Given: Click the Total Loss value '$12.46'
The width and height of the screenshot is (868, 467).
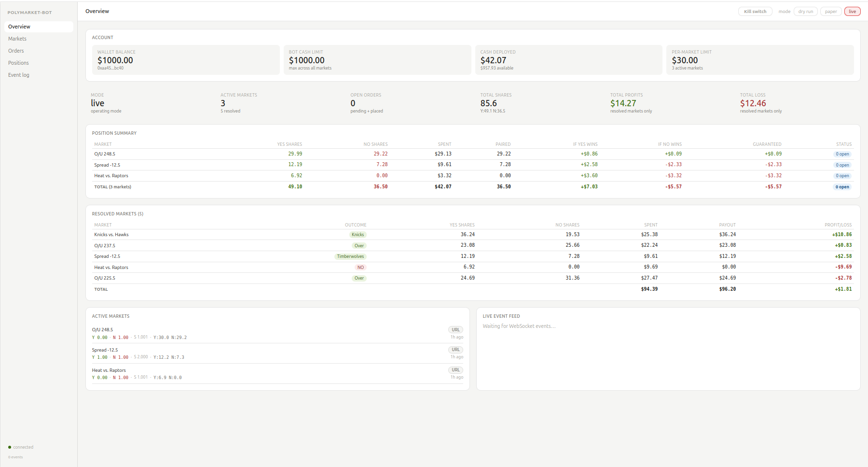Looking at the screenshot, I should 753,103.
